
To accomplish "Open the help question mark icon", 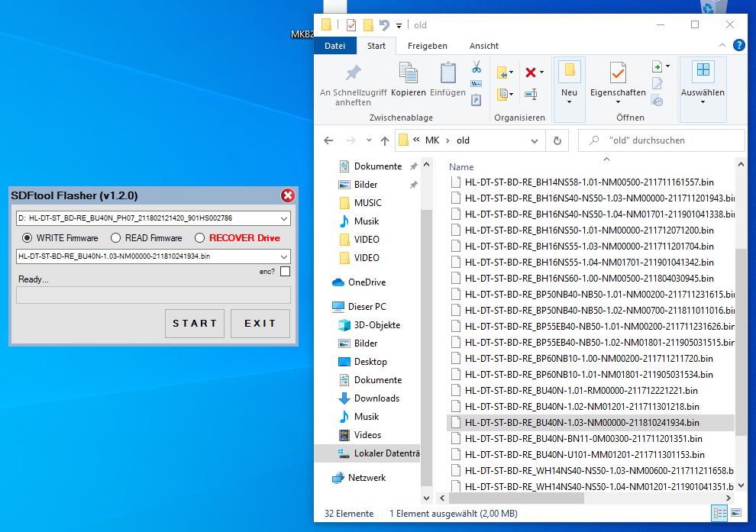I will coord(738,45).
